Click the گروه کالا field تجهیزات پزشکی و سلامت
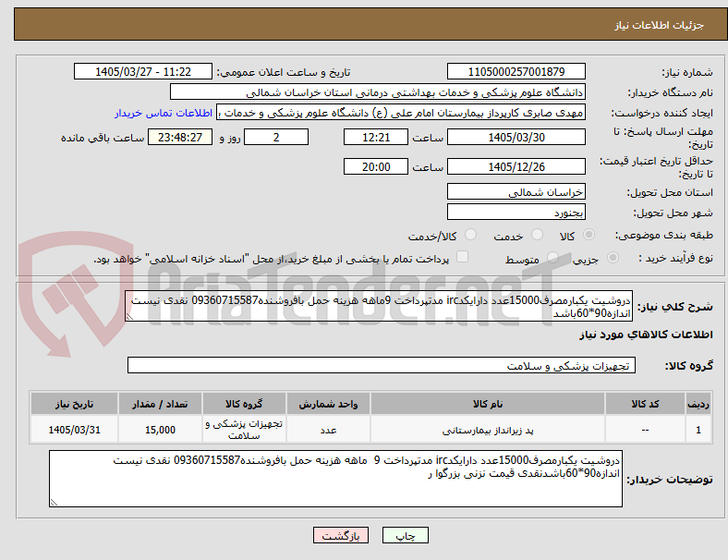The height and width of the screenshot is (560, 728). (382, 365)
